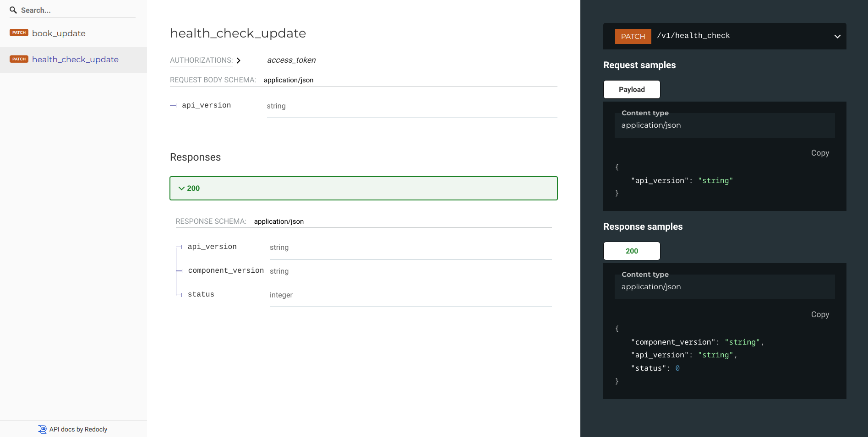Open book_update in the sidebar
This screenshot has height=437, width=868.
[x=59, y=33]
